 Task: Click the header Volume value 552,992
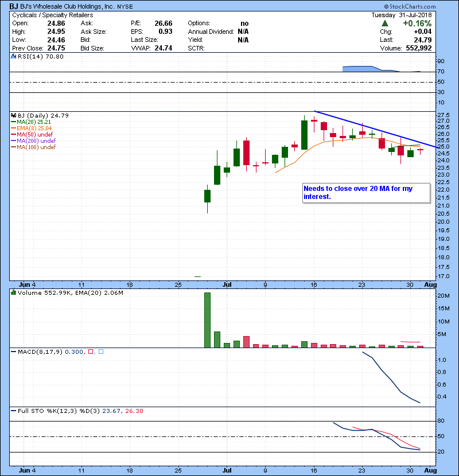[x=419, y=48]
